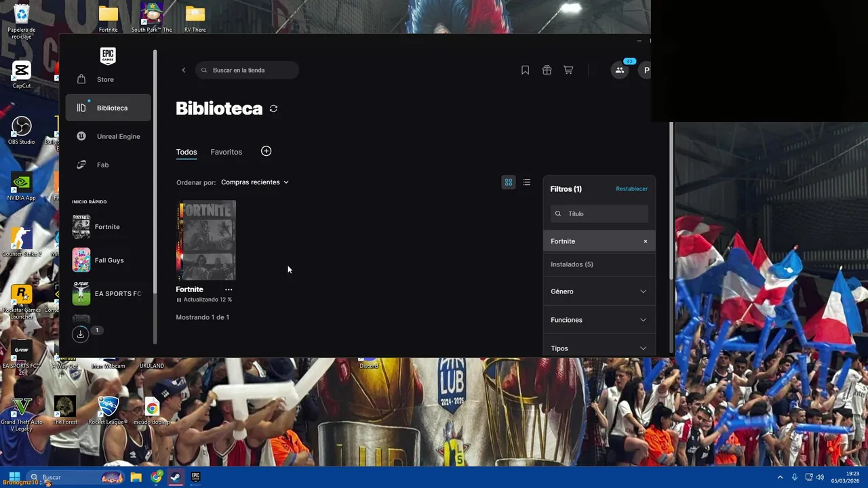Screen dimensions: 868x488
Task: Click Restablecer to reset filters
Action: click(x=631, y=189)
